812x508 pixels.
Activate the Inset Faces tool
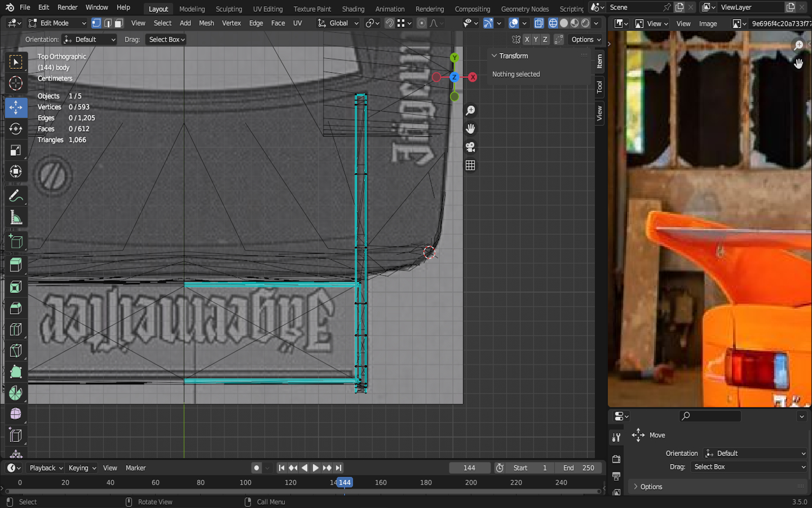pos(16,287)
